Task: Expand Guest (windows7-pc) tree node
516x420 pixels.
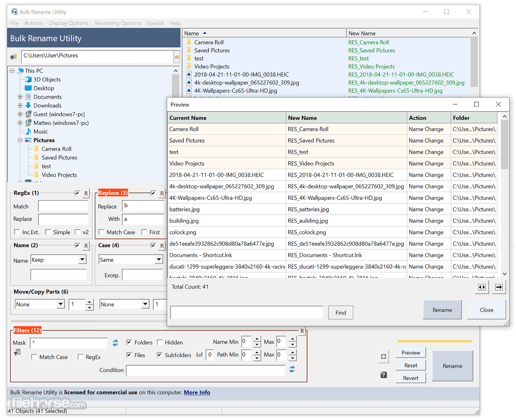Action: pyautogui.click(x=20, y=114)
